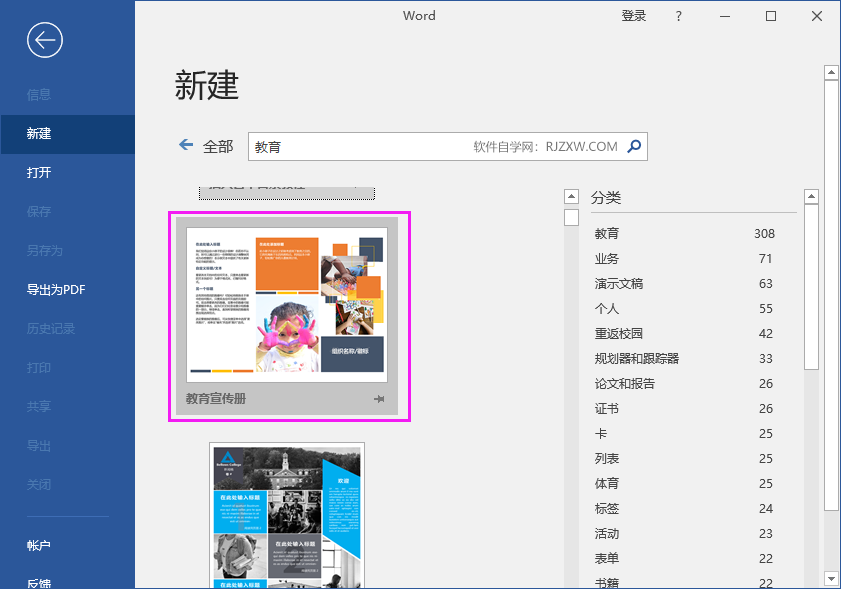Click the down arrow on the far-right scrollbar
Screen dimensions: 841x589
point(830,577)
